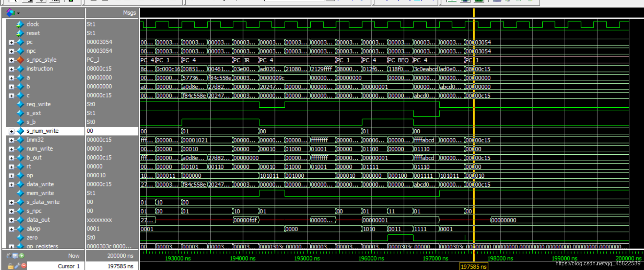
Task: Expand the rt signal bus
Action: pyautogui.click(x=11, y=167)
